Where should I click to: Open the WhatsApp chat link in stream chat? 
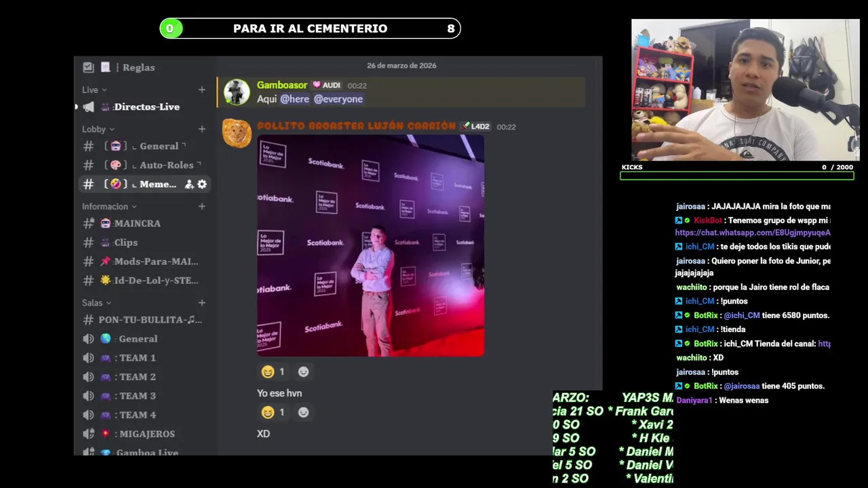pos(753,232)
